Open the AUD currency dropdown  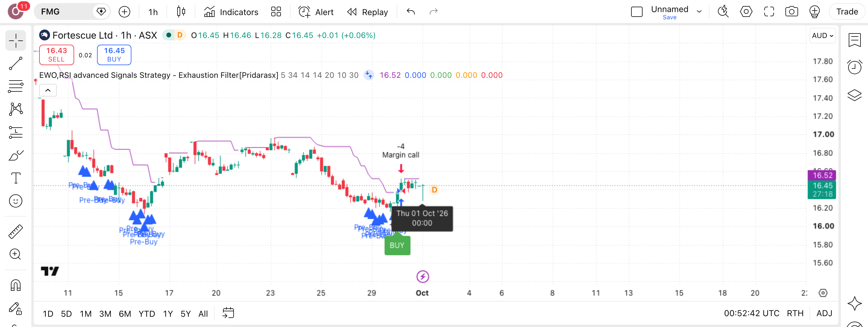pos(822,35)
